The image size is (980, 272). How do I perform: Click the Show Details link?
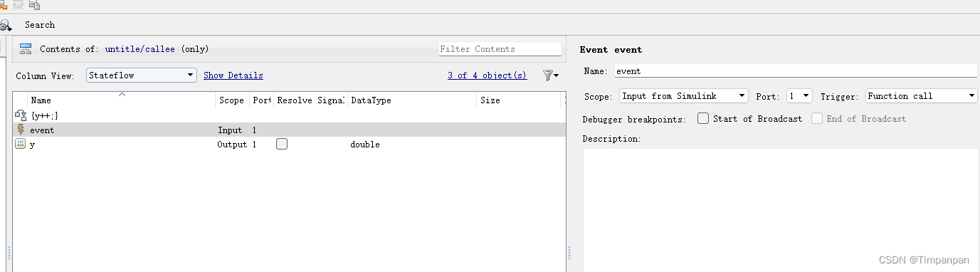coord(233,75)
